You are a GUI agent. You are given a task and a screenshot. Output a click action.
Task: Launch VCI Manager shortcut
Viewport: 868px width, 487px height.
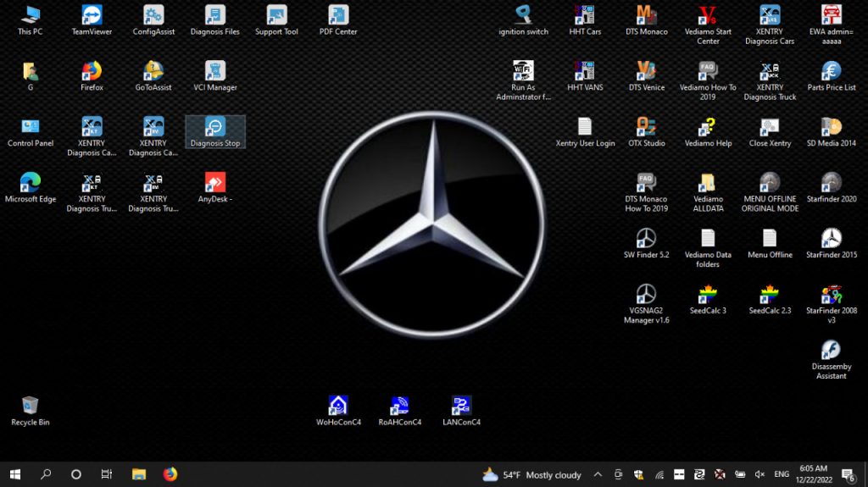214,76
